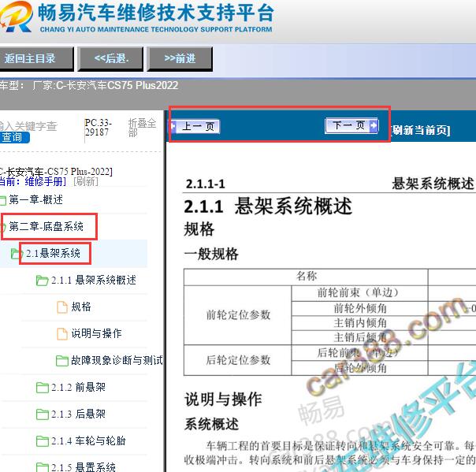Expand 2.1.4 车轮与轮胎 section
Screen dimensions: 476x472
point(88,440)
